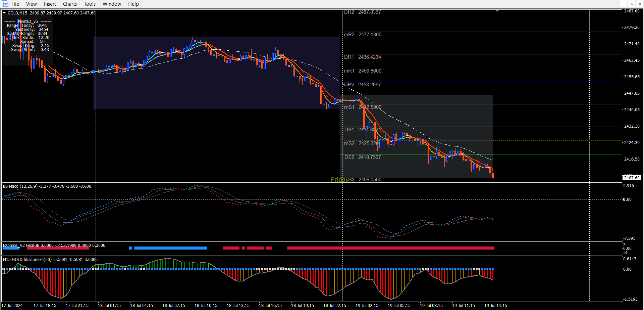Screen dimensions: 644x310
Task: Open the Charts menu
Action: pos(70,4)
